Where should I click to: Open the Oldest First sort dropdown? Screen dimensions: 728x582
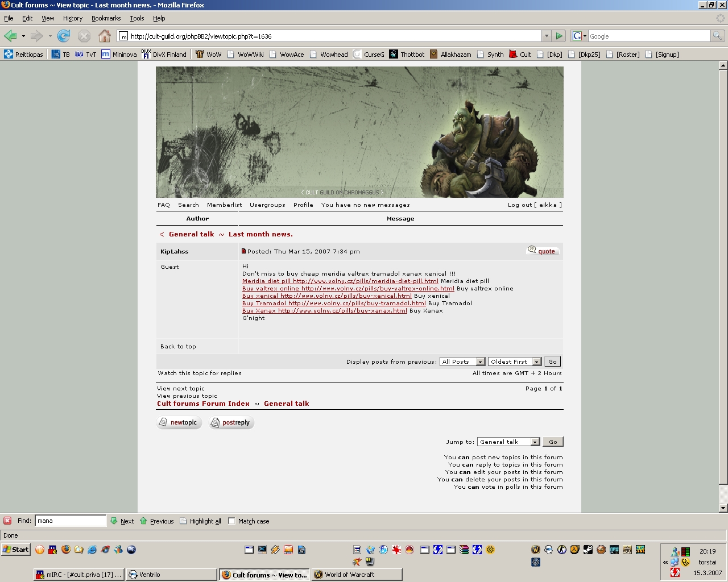coord(536,362)
